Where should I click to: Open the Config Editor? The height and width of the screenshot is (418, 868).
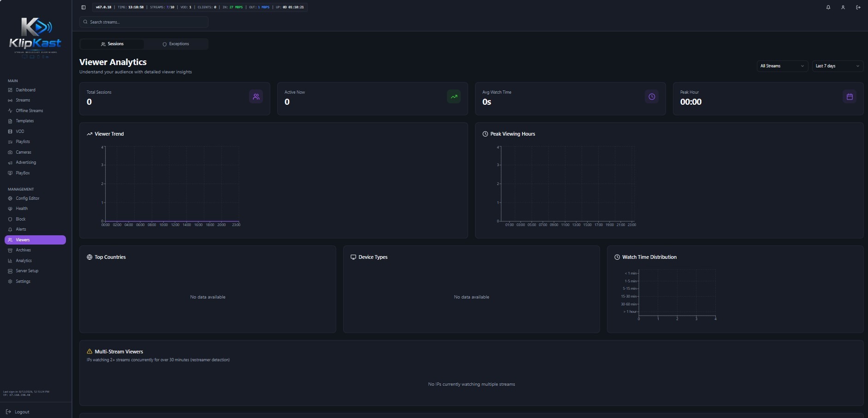point(36,198)
